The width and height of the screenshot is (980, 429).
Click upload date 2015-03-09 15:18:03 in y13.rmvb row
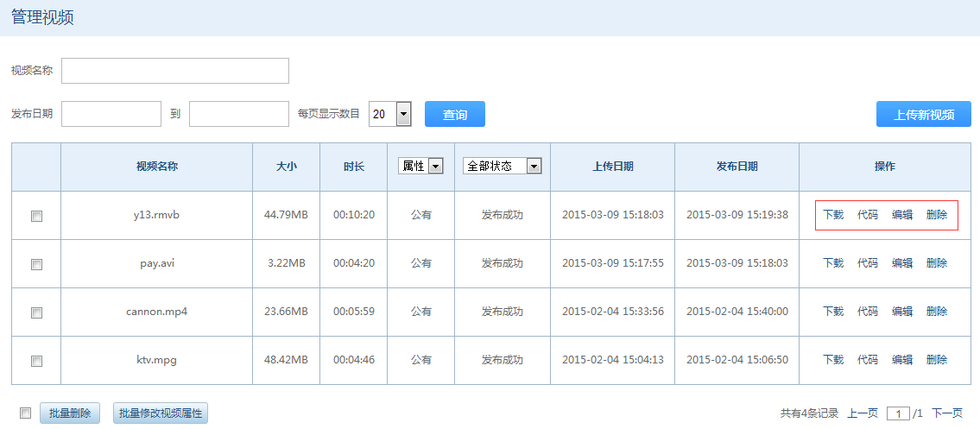point(613,215)
